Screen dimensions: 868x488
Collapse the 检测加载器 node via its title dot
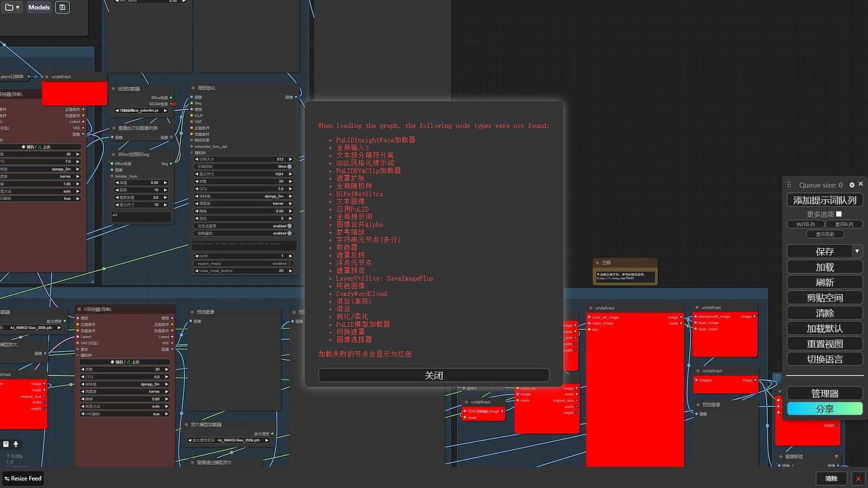(x=113, y=89)
